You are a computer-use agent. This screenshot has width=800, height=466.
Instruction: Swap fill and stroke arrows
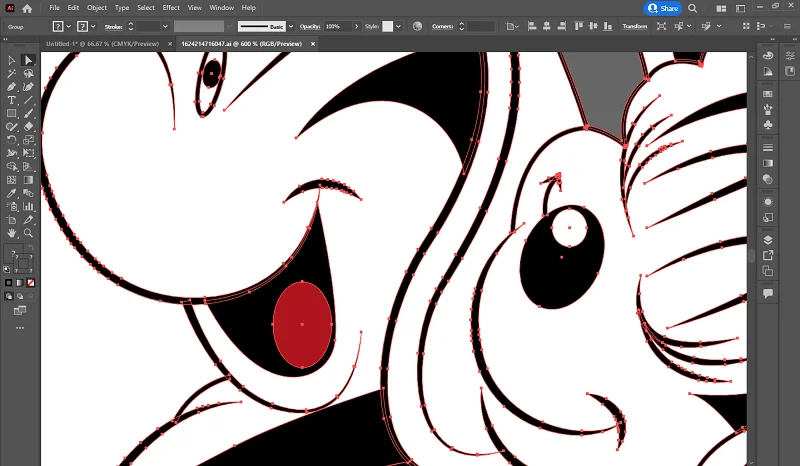(31, 248)
